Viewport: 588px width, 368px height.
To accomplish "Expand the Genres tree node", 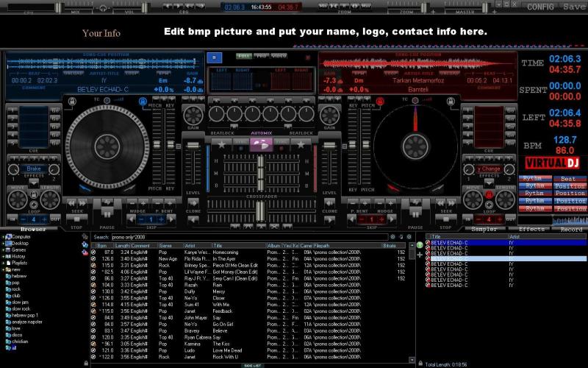I will click(x=4, y=250).
